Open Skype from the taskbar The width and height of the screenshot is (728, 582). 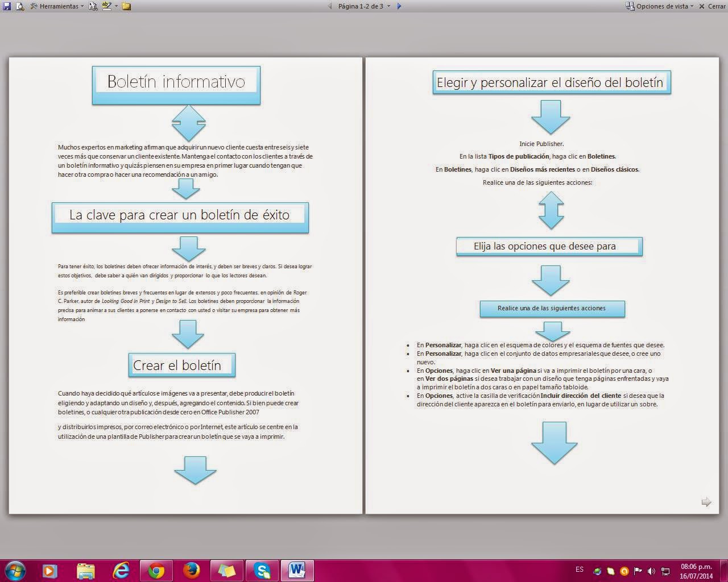pos(262,570)
